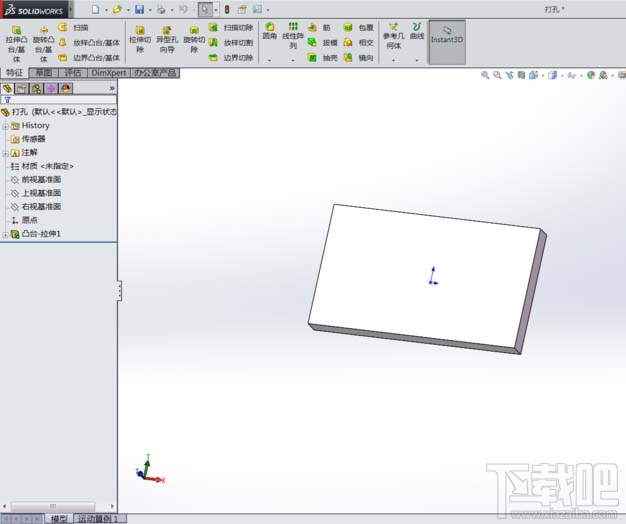Select the Extruded Cut tool (拉伸切除)
This screenshot has width=626, height=524.
140,39
